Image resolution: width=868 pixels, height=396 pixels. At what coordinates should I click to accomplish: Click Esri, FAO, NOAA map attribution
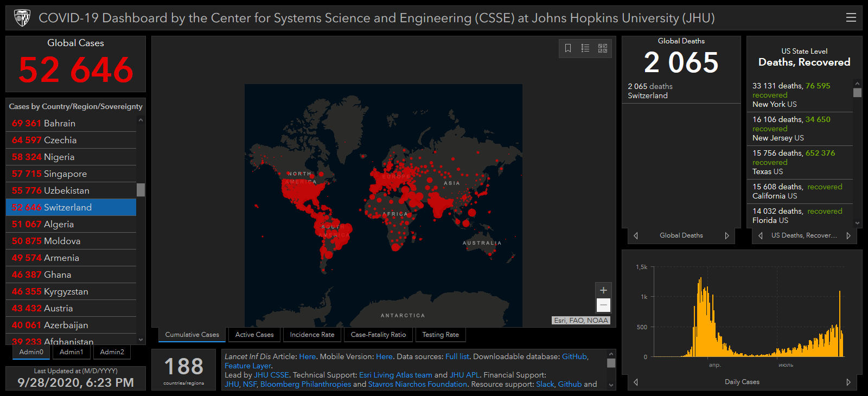[581, 321]
